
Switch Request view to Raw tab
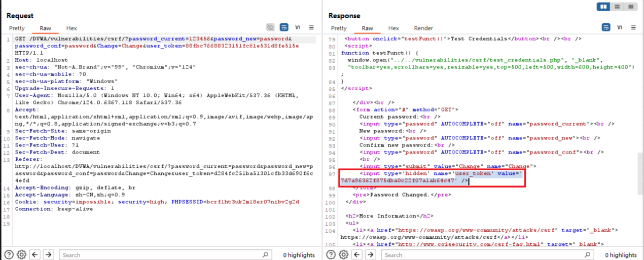tap(46, 28)
